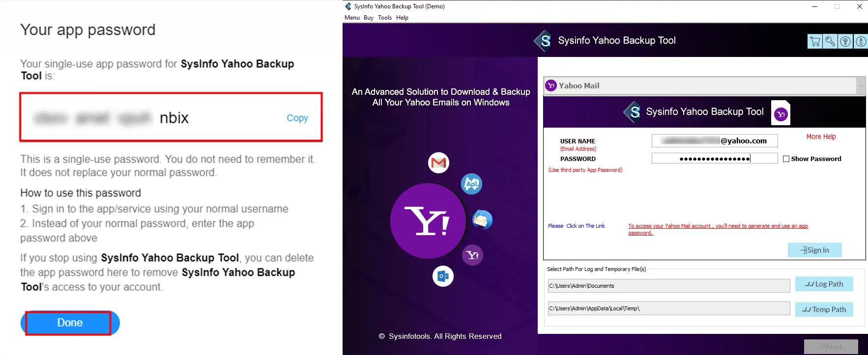Click the Log Path button
Viewport: 868px width, 355px height.
point(824,284)
